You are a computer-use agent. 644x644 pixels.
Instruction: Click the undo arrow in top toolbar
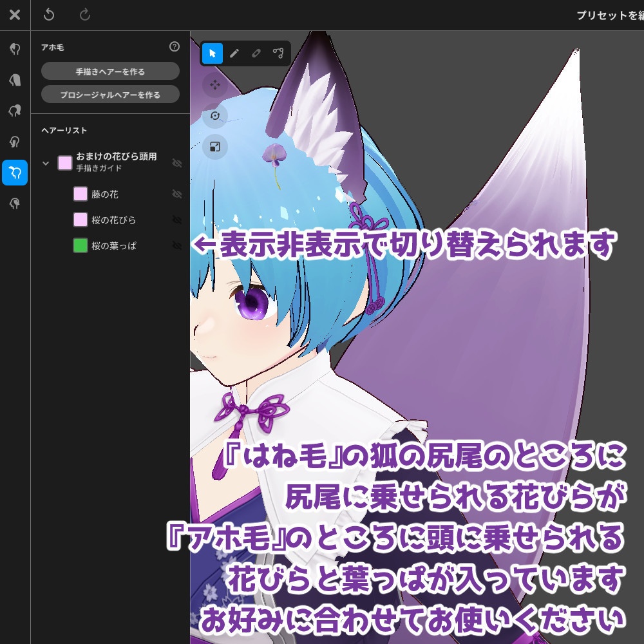[x=50, y=14]
